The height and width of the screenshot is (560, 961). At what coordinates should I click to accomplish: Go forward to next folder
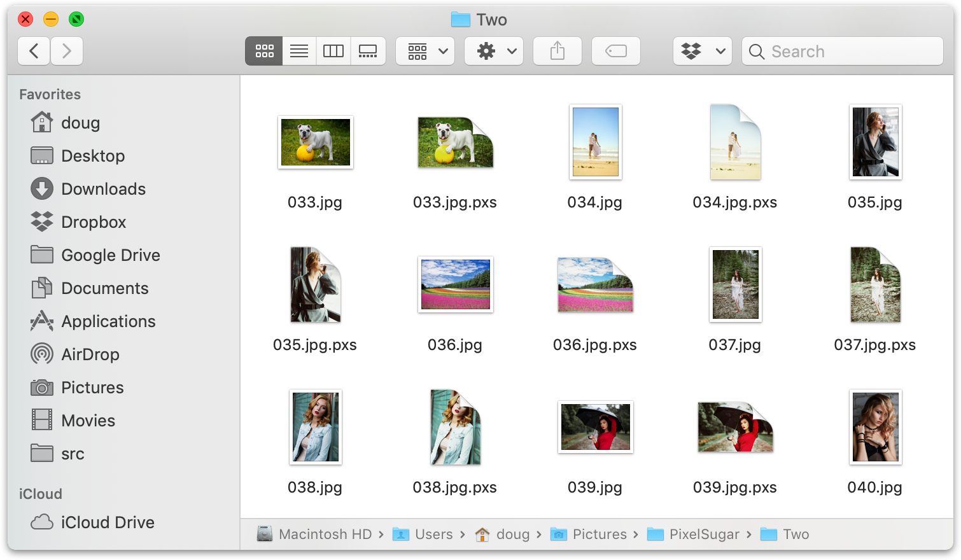(67, 51)
